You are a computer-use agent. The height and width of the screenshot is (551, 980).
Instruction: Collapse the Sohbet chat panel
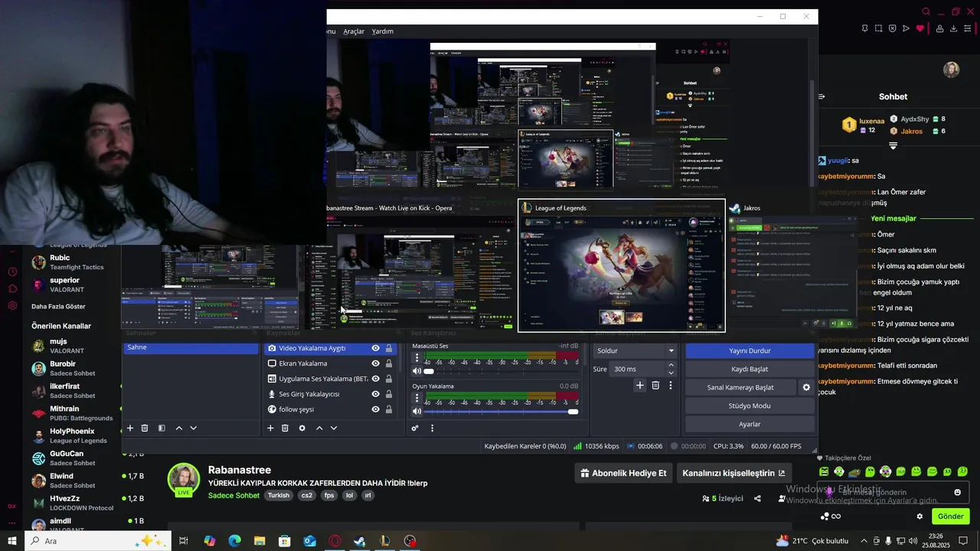(x=822, y=96)
